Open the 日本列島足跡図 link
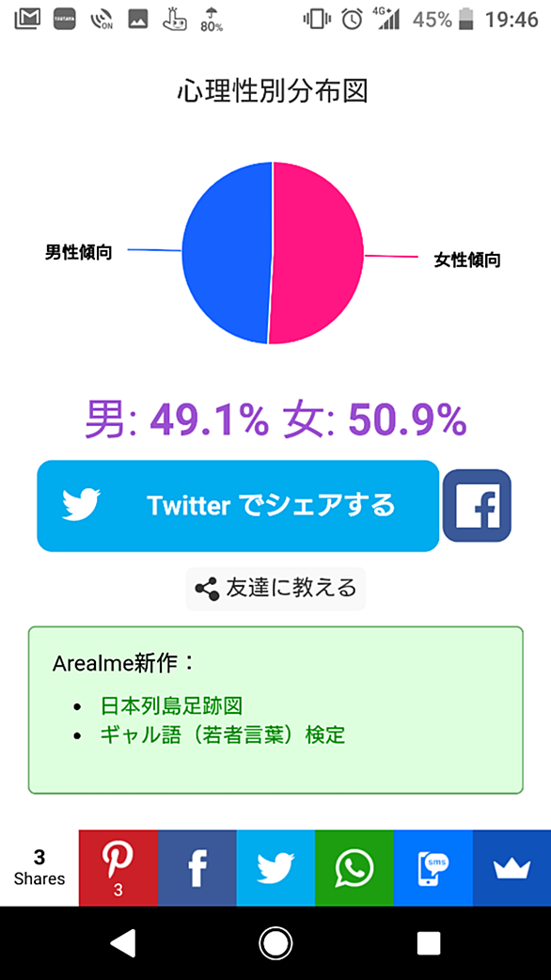Viewport: 551px width, 980px height. tap(171, 706)
